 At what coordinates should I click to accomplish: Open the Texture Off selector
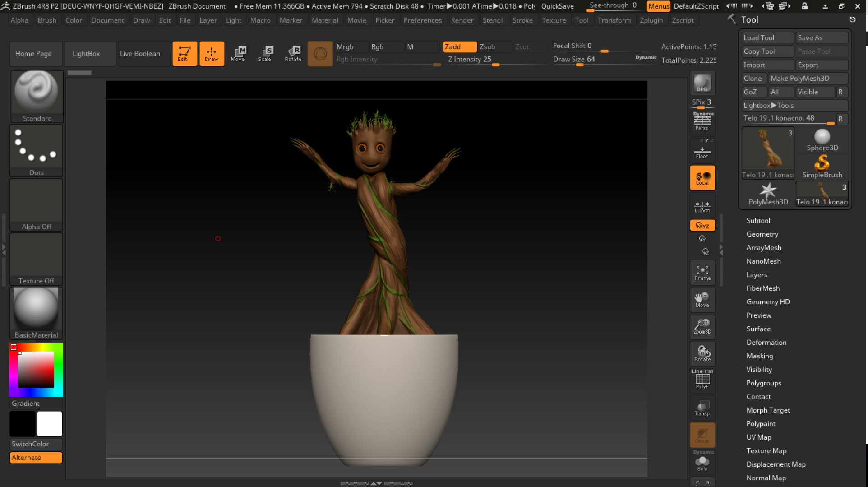point(37,259)
